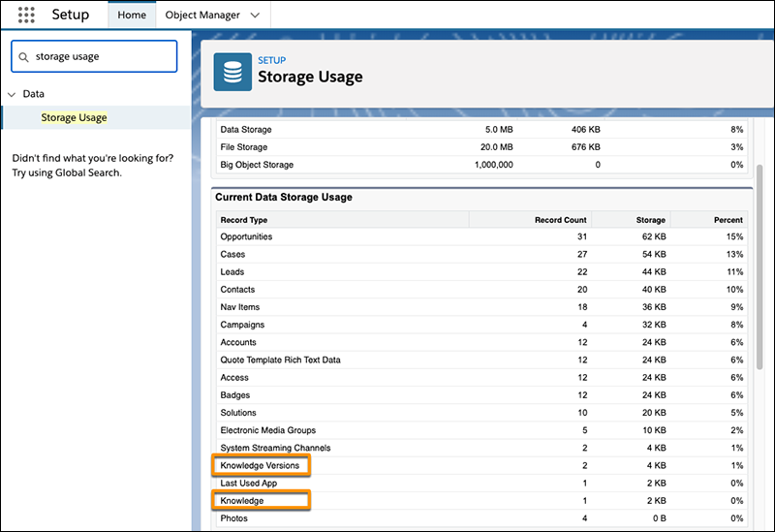Click the Storage Usage database icon

point(232,72)
